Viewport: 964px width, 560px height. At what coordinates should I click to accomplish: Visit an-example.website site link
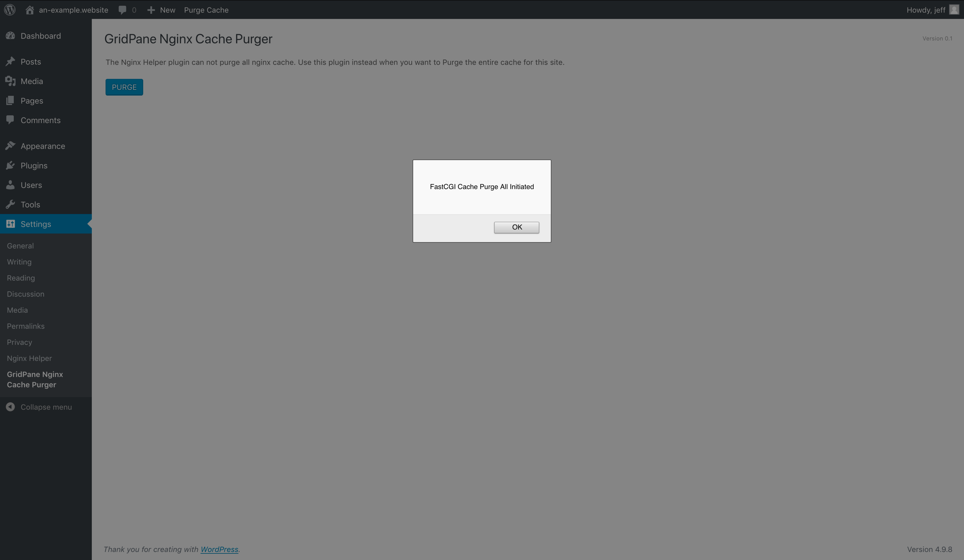click(x=73, y=10)
